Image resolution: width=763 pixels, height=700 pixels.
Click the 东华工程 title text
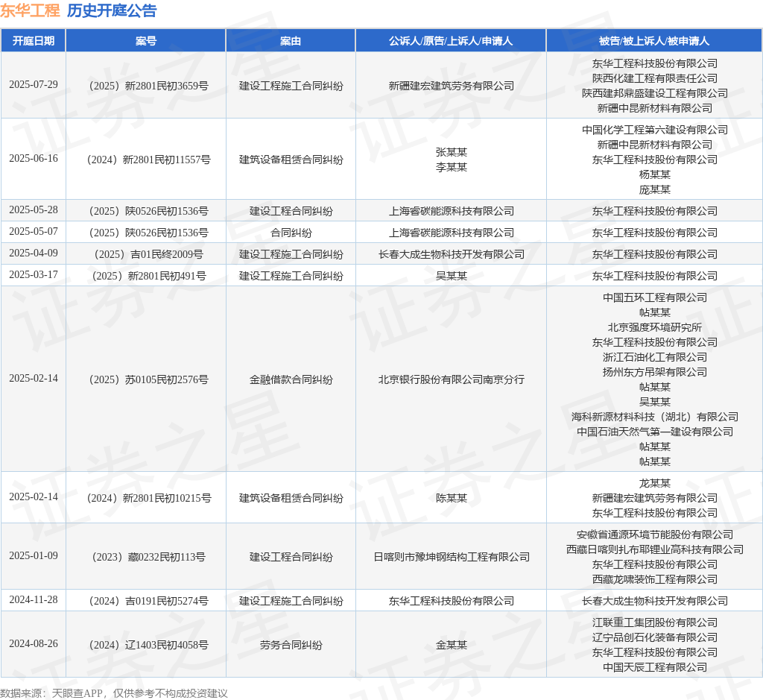30,10
